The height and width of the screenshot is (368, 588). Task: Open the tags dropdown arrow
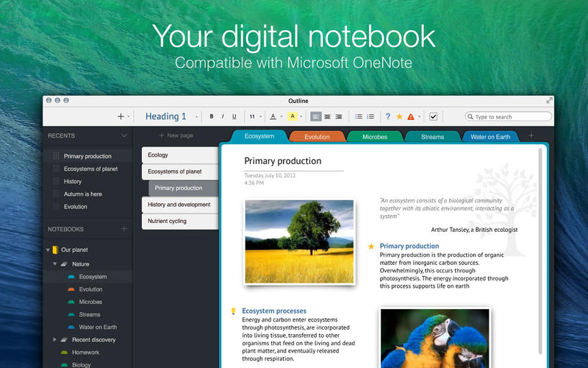pos(419,116)
